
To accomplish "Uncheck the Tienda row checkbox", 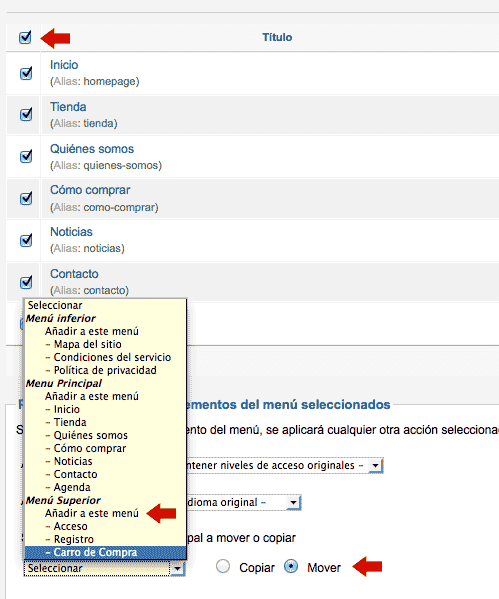I will click(26, 114).
